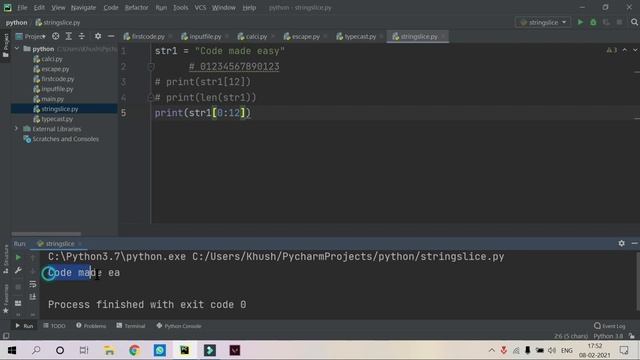Open run configuration wrench icon

click(18, 271)
